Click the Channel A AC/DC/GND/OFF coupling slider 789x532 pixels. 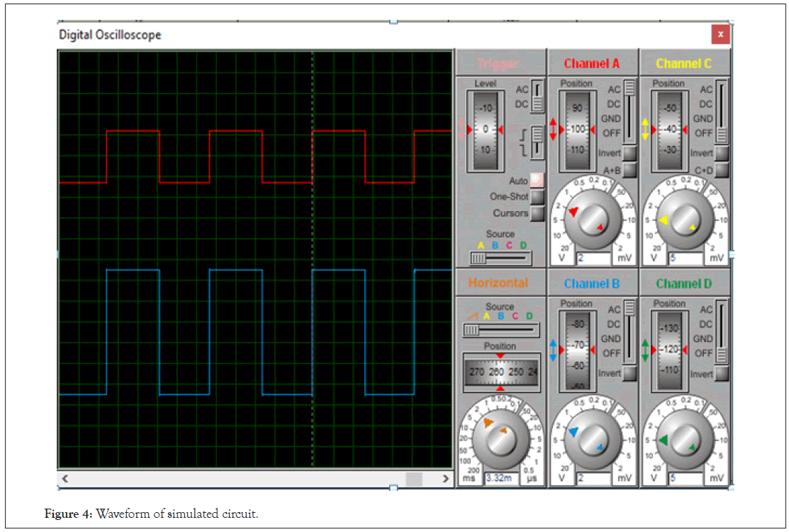pyautogui.click(x=629, y=111)
